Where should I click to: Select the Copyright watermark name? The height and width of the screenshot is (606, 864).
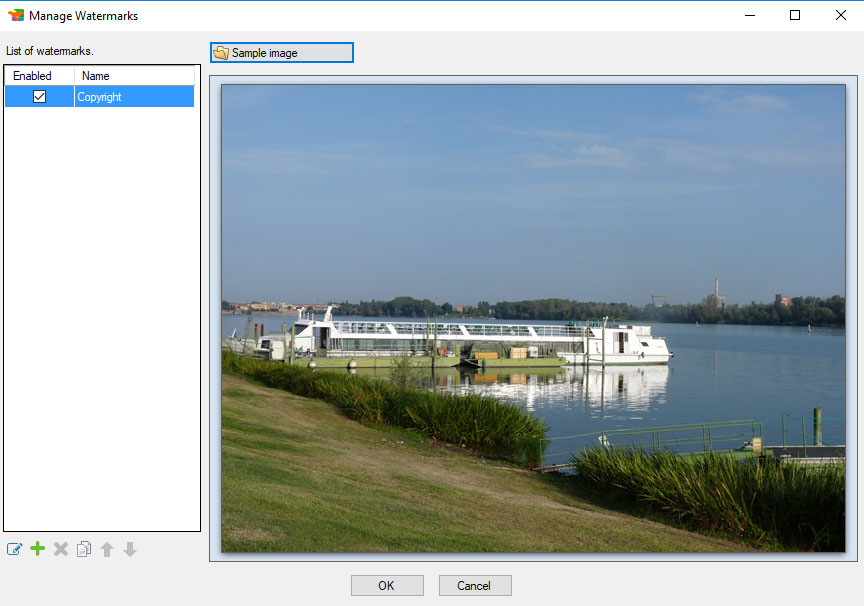point(100,97)
